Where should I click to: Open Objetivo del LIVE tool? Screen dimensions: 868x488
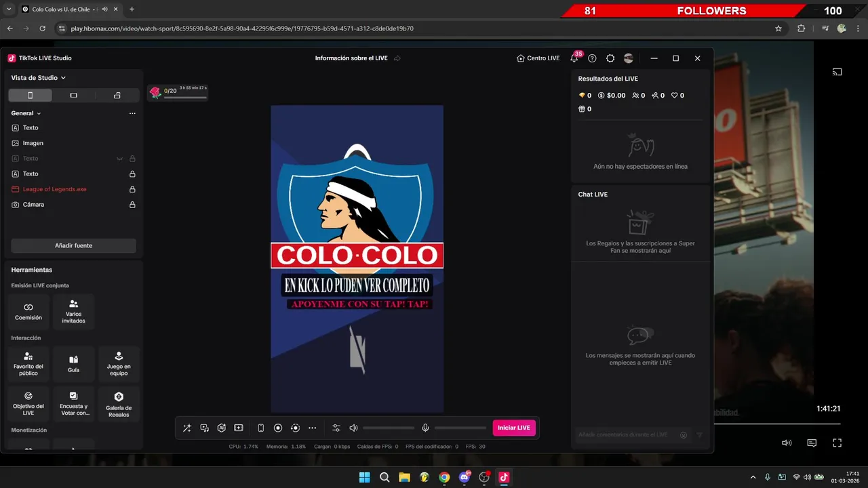[28, 404]
